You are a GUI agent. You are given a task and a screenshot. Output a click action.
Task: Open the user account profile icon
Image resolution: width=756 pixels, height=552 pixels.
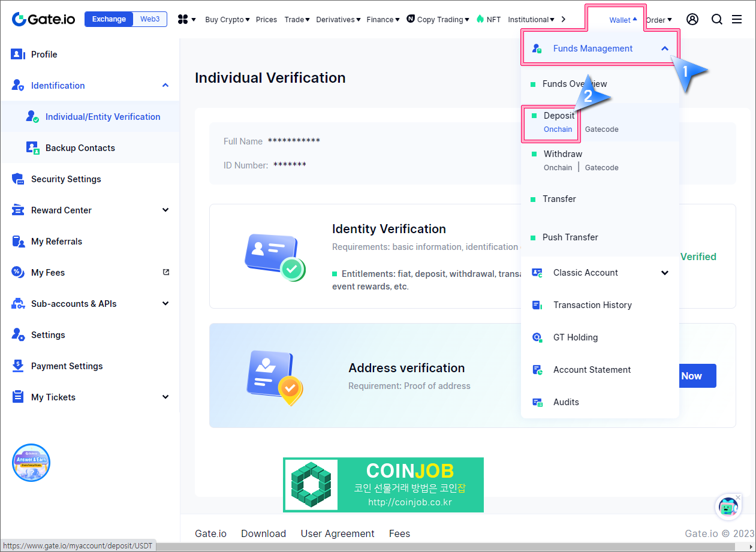coord(692,19)
